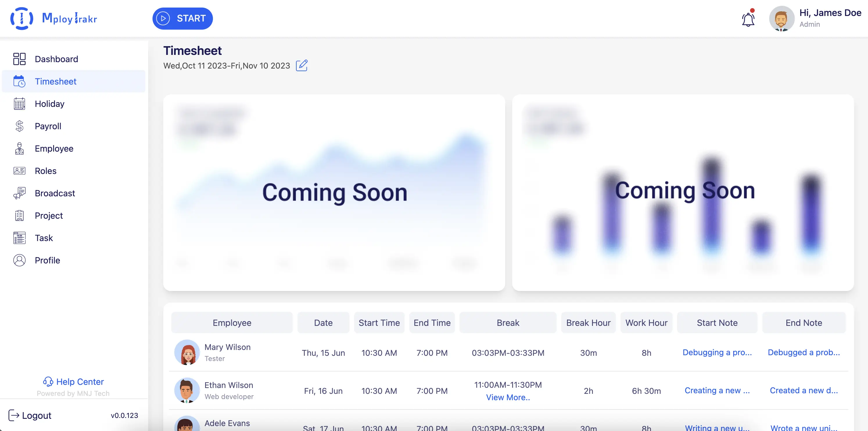Click the date range 'Wed,Oct 11 2023-Fri,Nov 10 2023'
868x431 pixels.
(226, 65)
